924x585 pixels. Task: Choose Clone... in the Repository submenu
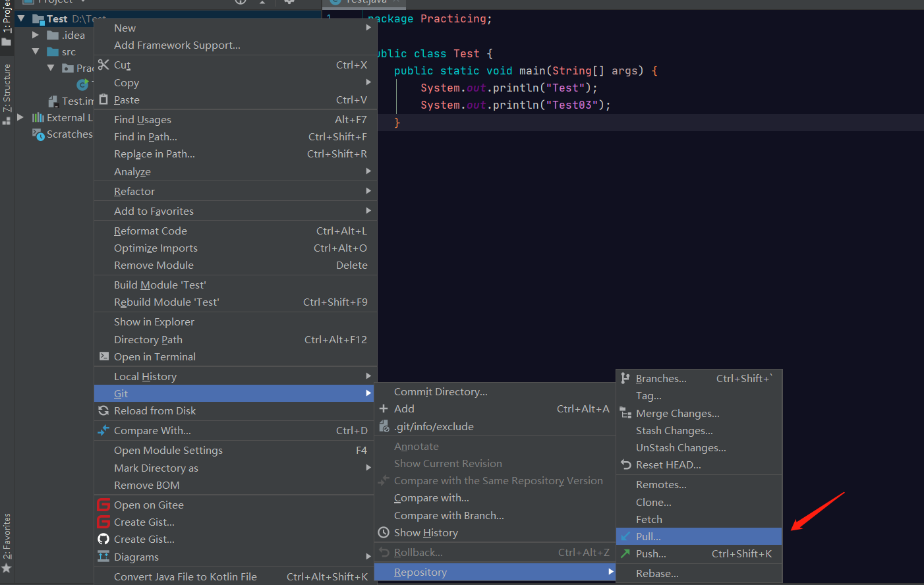[x=699, y=502]
